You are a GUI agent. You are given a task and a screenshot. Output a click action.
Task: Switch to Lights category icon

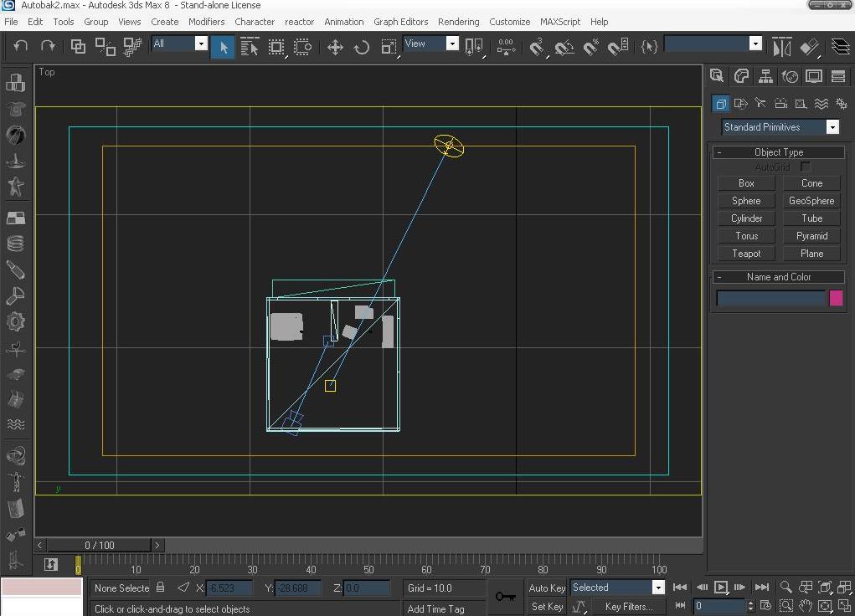coord(760,104)
